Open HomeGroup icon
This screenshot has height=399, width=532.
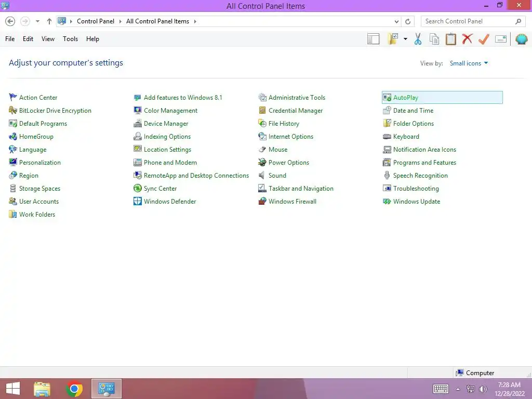click(13, 137)
